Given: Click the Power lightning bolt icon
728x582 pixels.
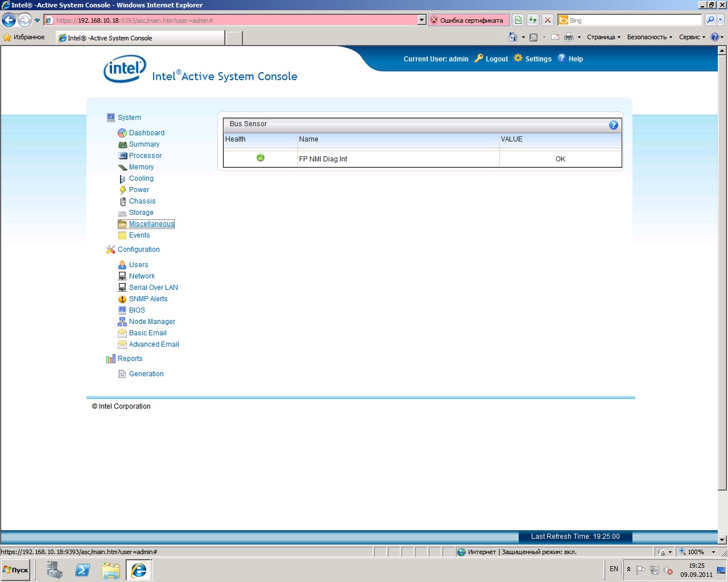Looking at the screenshot, I should (x=122, y=190).
